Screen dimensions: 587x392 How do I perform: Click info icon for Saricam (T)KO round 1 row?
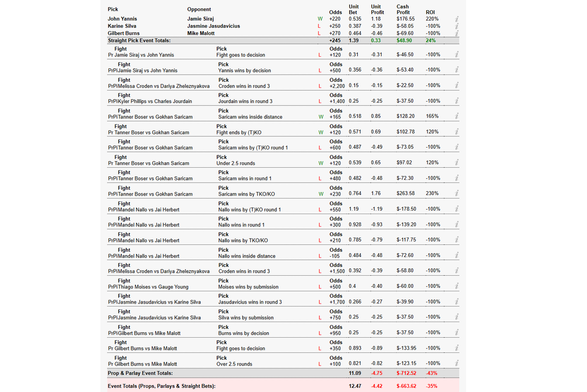456,148
